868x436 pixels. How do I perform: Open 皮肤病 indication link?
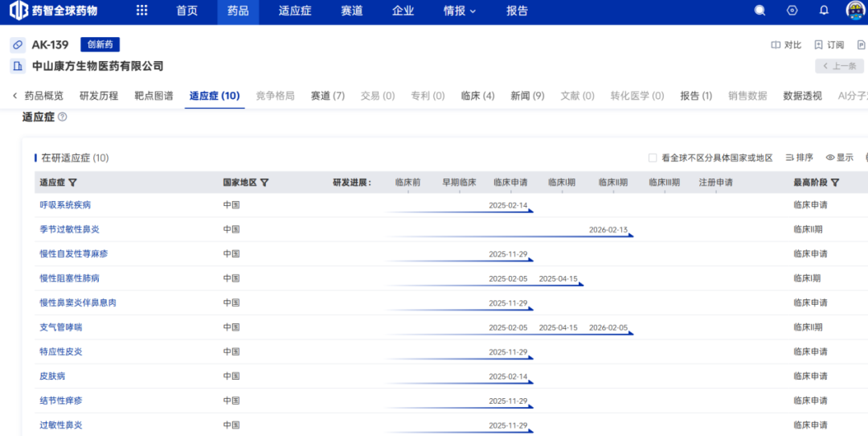52,376
